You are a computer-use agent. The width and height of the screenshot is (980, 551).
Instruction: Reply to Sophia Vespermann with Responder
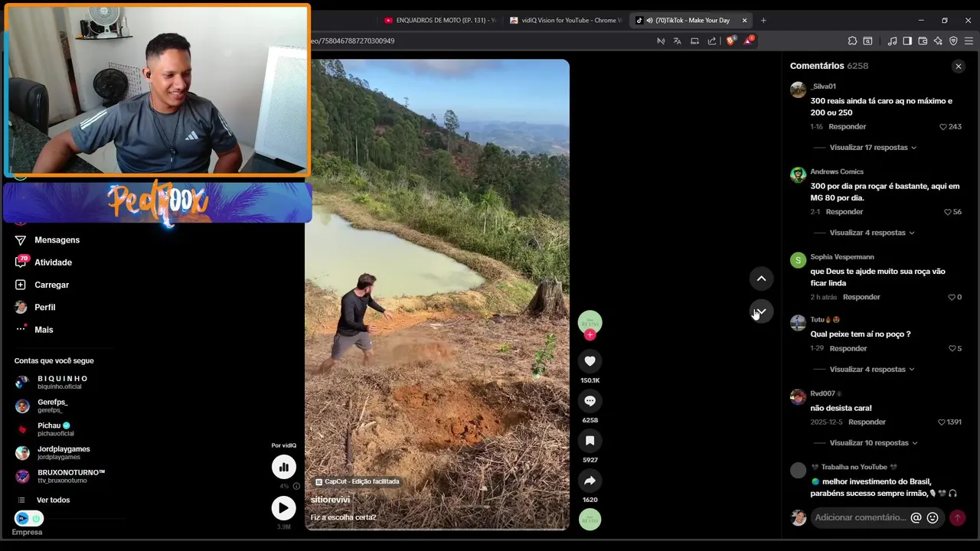point(861,297)
